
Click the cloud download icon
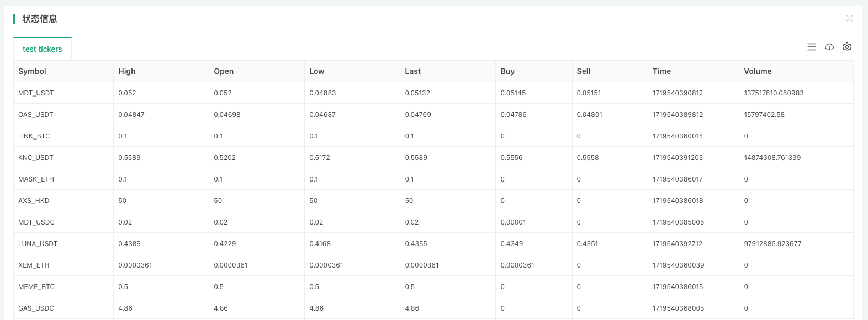click(829, 47)
